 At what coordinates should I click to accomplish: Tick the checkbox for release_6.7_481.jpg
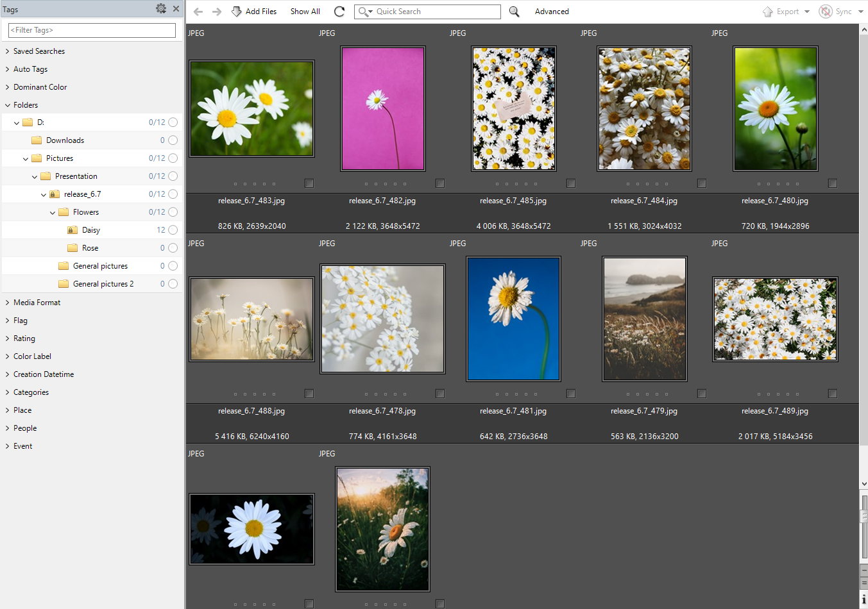pos(571,394)
